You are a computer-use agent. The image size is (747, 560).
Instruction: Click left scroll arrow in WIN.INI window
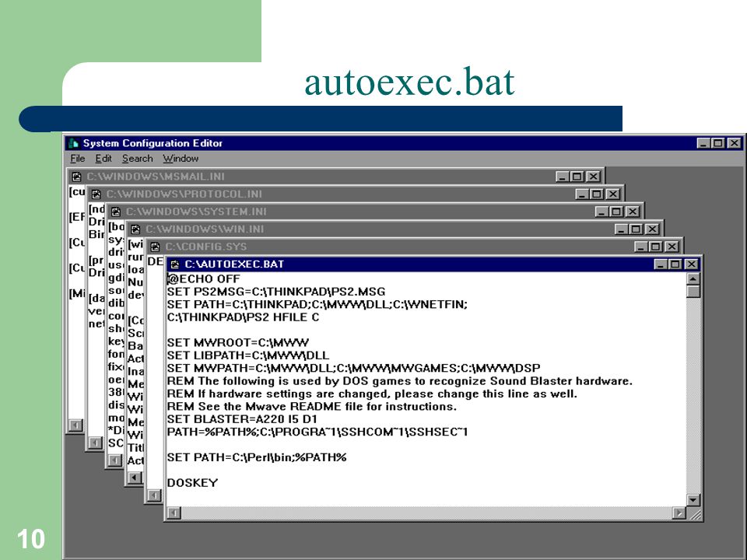click(x=135, y=478)
